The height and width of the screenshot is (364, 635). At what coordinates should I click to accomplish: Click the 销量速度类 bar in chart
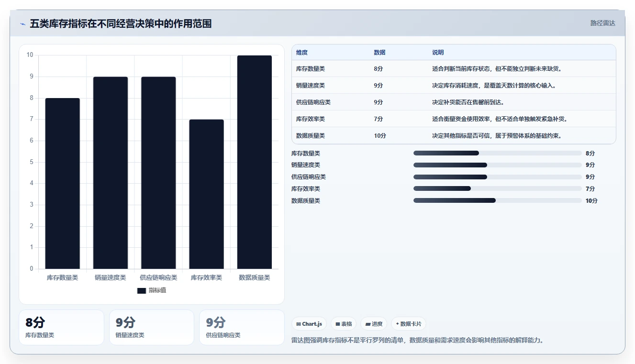(111, 173)
